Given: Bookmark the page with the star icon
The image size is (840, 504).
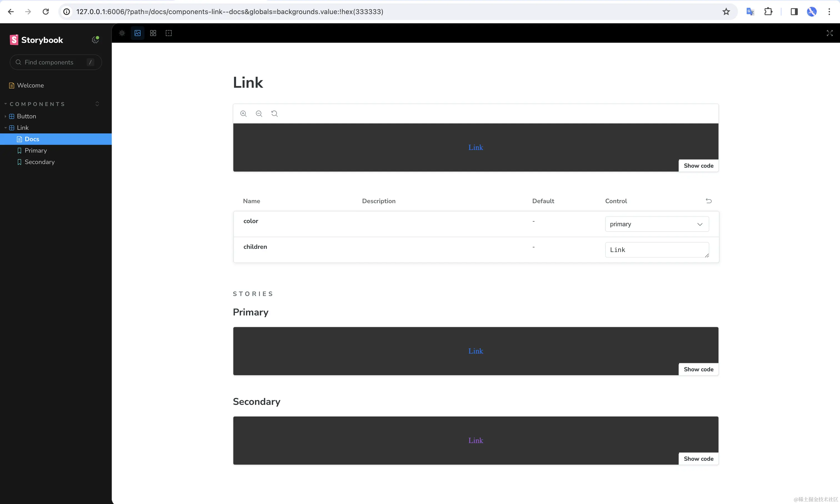Looking at the screenshot, I should coord(726,11).
